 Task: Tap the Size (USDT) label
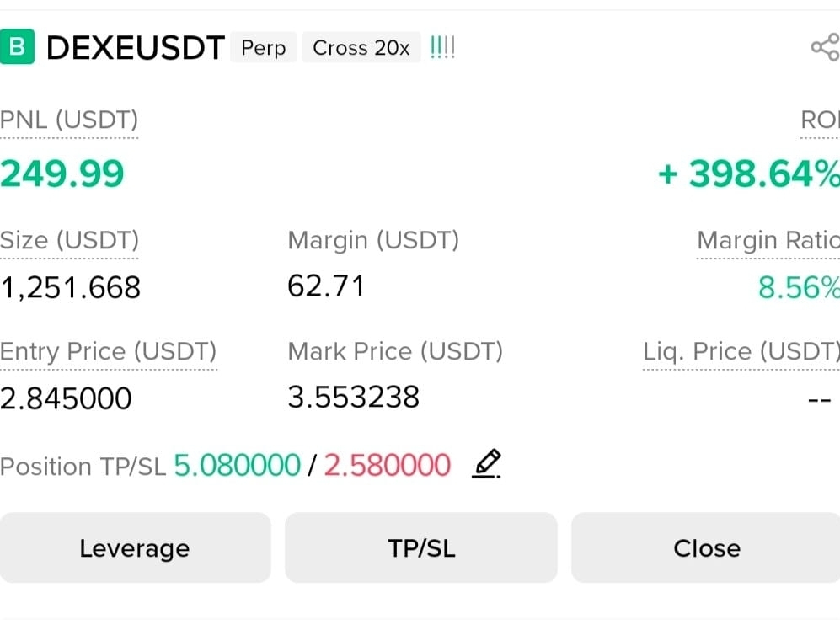pyautogui.click(x=69, y=241)
